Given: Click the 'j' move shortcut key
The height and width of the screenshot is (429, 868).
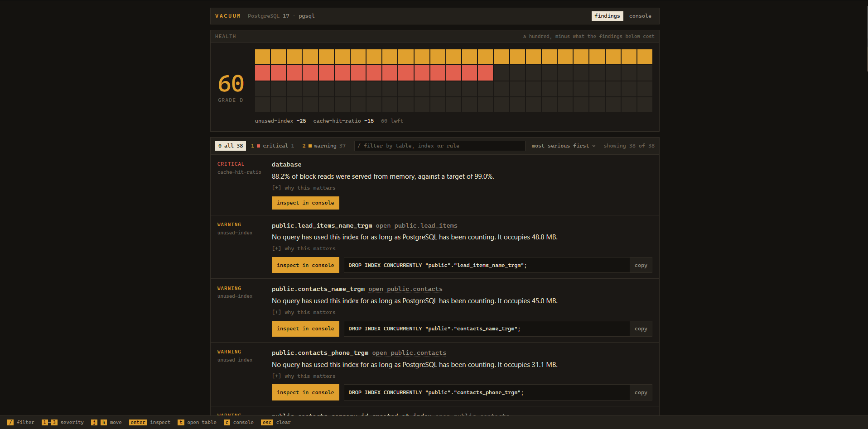Looking at the screenshot, I should (x=94, y=422).
